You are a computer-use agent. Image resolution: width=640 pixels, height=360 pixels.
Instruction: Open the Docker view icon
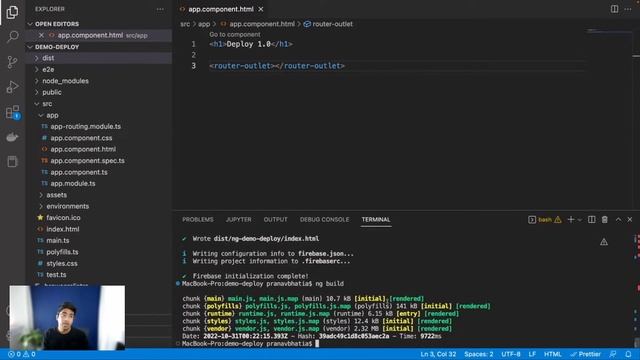tap(12, 137)
